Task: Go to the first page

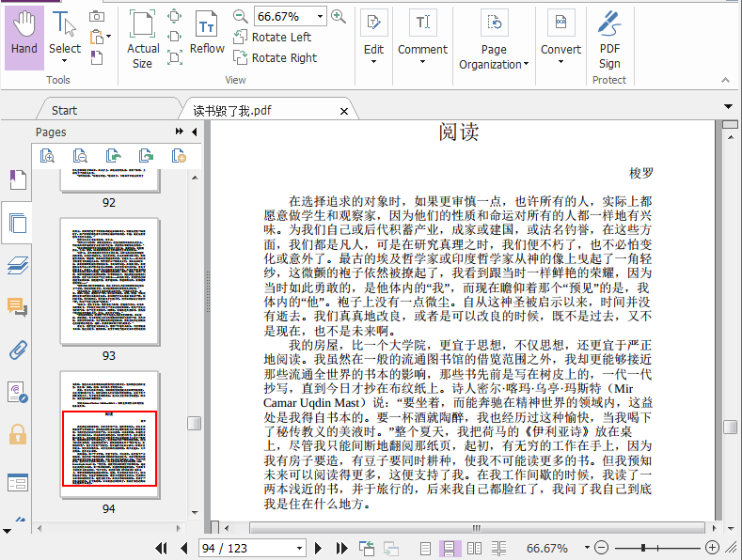Action: click(162, 548)
